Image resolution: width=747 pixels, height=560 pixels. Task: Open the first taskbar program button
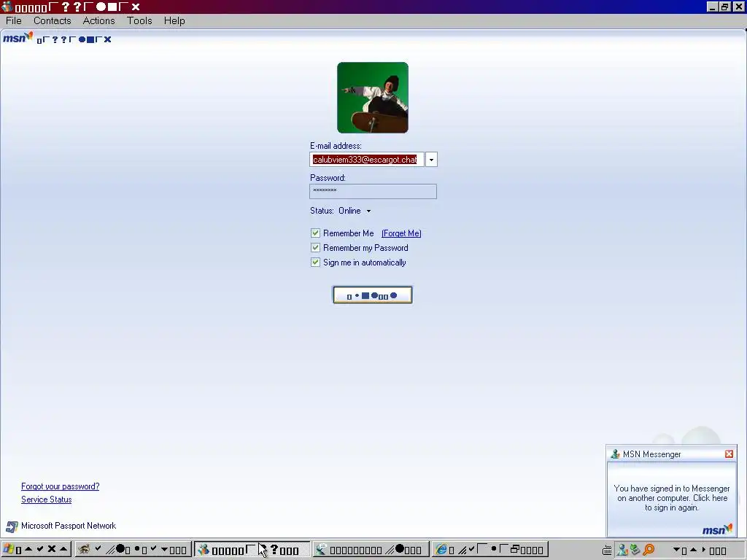(x=133, y=549)
